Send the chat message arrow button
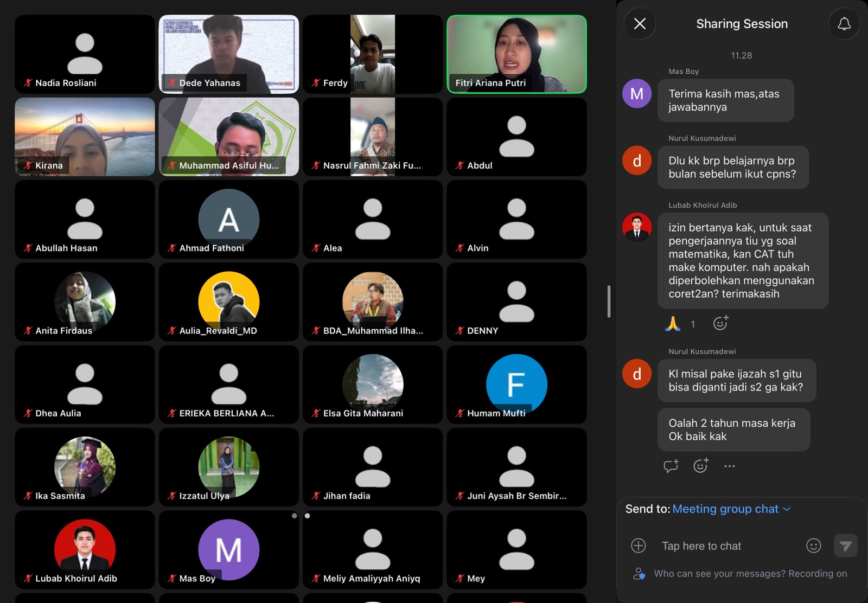Image resolution: width=868 pixels, height=603 pixels. coord(845,546)
